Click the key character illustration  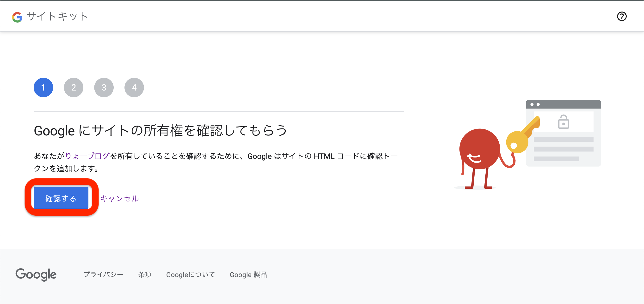[527, 145]
